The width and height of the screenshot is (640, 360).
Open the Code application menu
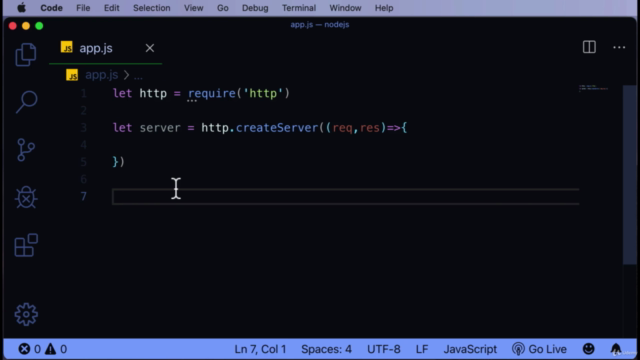coord(51,8)
